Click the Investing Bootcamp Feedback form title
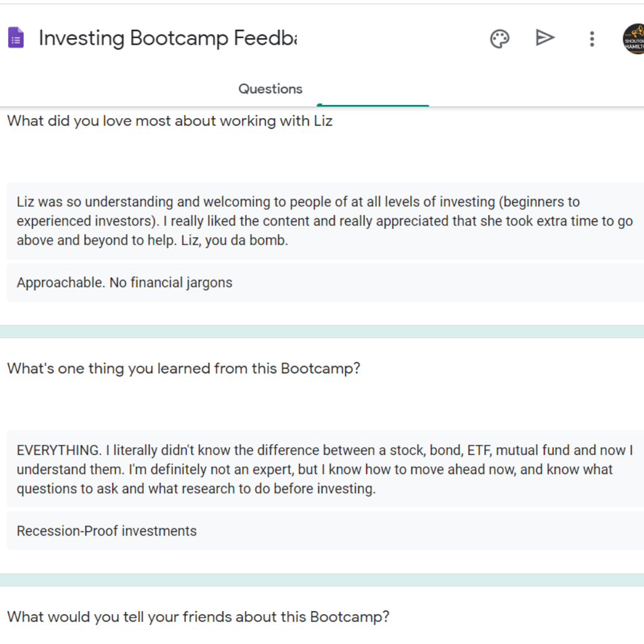Image resolution: width=644 pixels, height=644 pixels. (x=168, y=38)
